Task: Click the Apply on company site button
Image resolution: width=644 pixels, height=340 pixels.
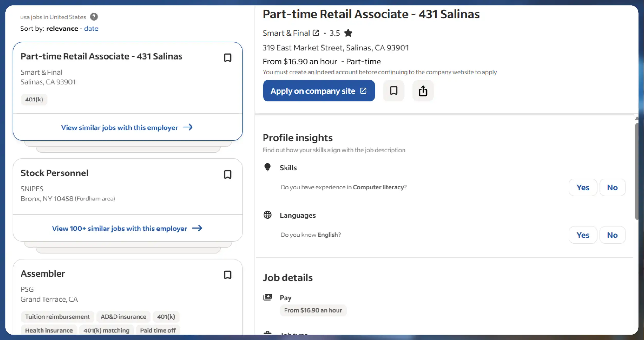Action: coord(319,91)
